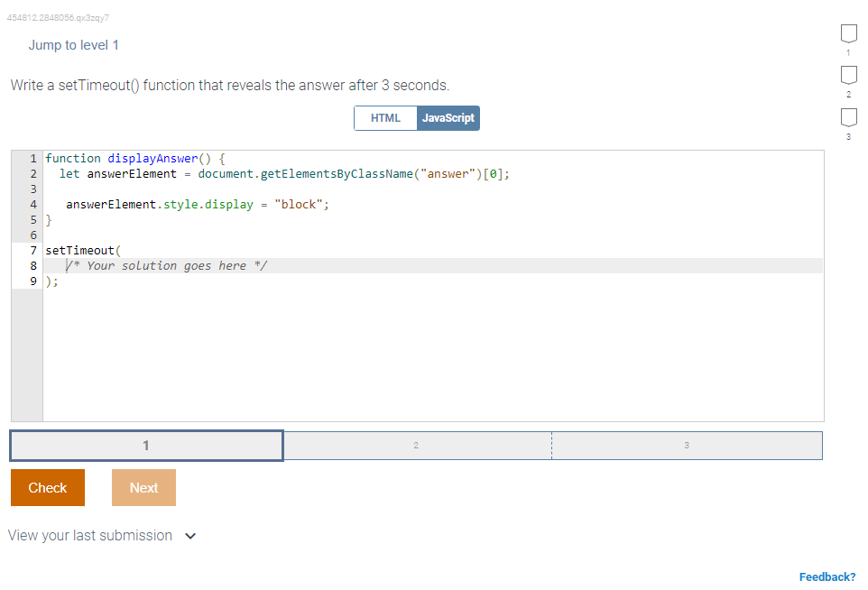
Task: Click the displayAnswer function name on line 1
Action: (149, 158)
